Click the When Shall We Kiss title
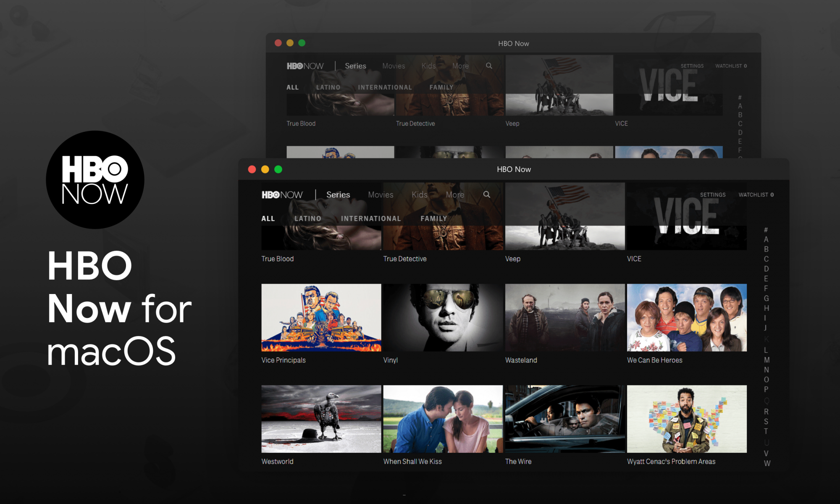840x504 pixels. (x=412, y=461)
